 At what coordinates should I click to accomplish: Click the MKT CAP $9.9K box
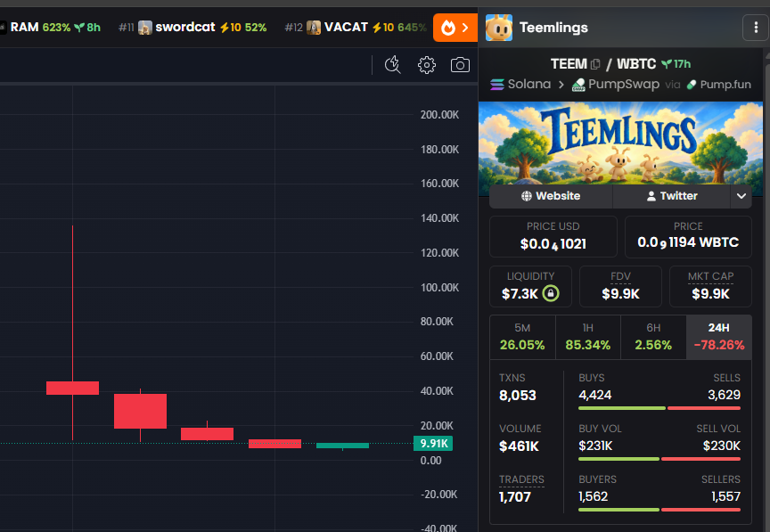(x=710, y=286)
